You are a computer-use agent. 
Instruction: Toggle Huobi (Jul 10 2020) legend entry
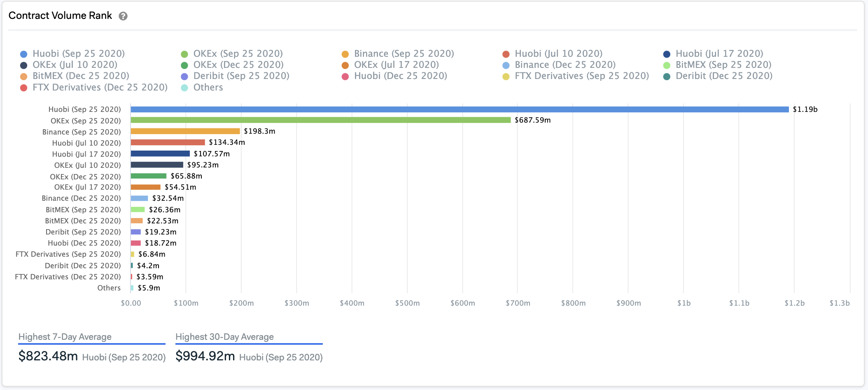[552, 53]
